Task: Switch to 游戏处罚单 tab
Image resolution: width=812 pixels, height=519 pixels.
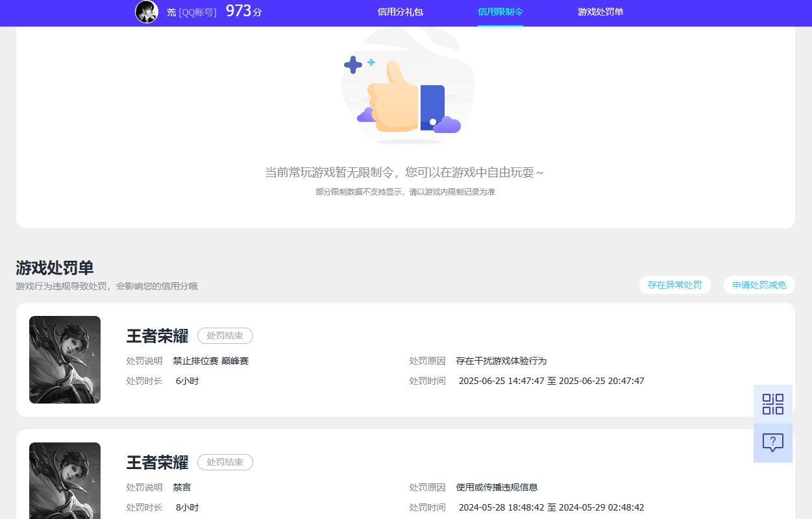Action: (600, 12)
